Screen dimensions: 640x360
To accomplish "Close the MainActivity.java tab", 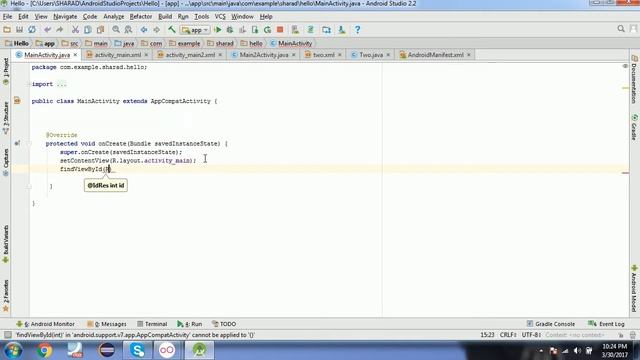I will coord(75,55).
